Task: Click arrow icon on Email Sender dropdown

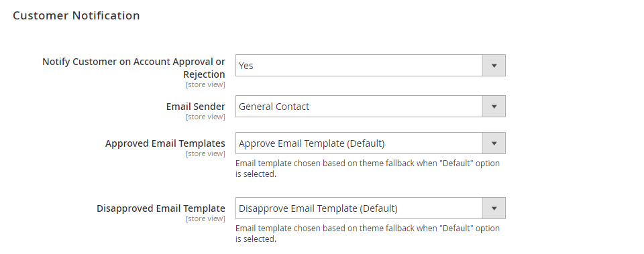Action: [x=494, y=107]
